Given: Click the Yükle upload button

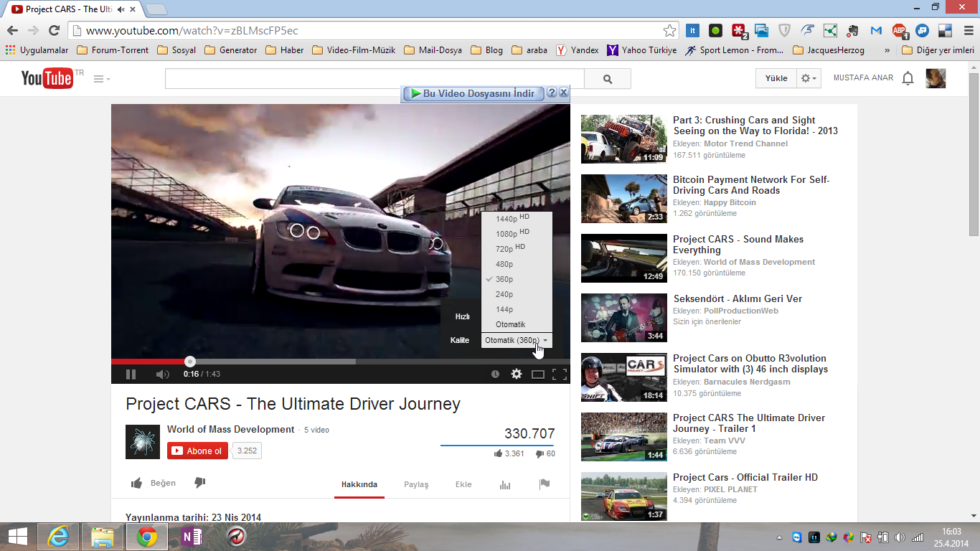Looking at the screenshot, I should (776, 78).
